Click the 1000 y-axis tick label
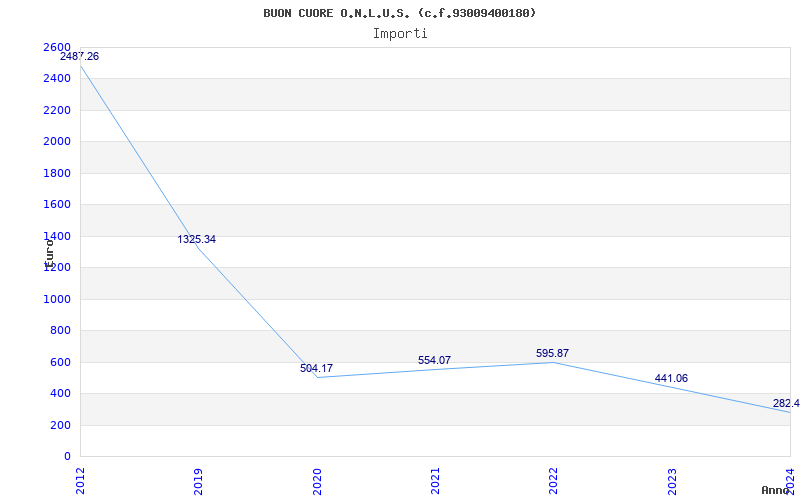 57,299
